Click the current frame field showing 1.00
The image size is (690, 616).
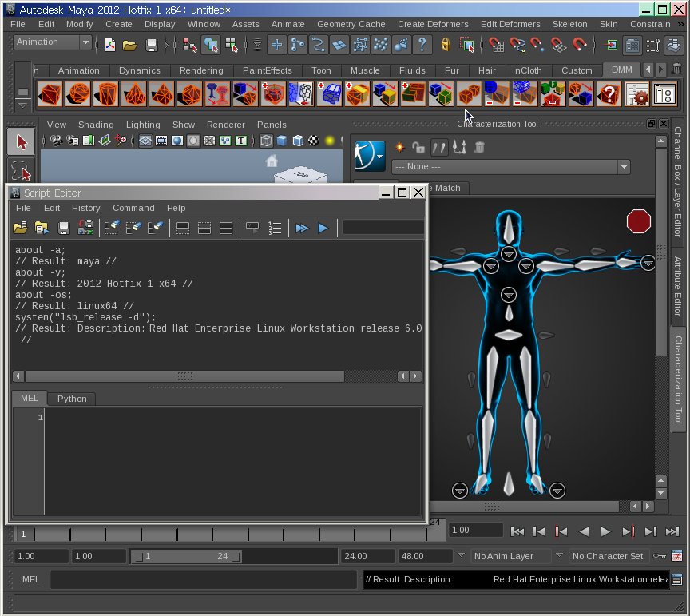pos(475,530)
